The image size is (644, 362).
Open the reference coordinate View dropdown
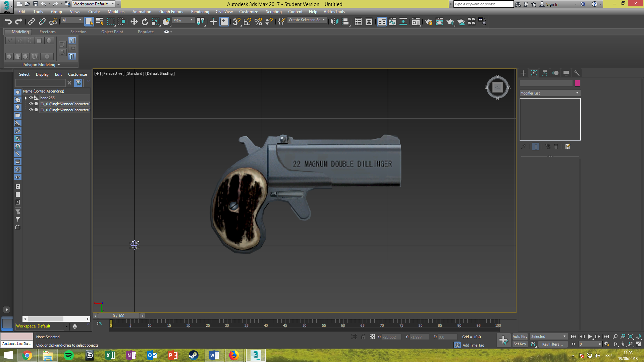click(x=183, y=20)
